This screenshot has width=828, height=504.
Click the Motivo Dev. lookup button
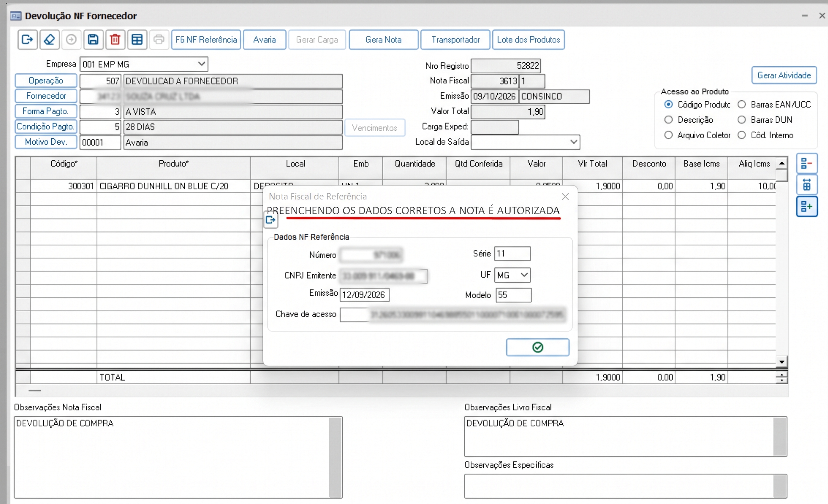click(46, 142)
